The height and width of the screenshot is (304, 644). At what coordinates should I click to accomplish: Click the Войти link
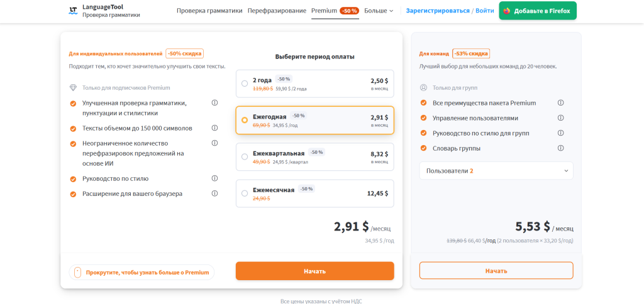point(485,11)
